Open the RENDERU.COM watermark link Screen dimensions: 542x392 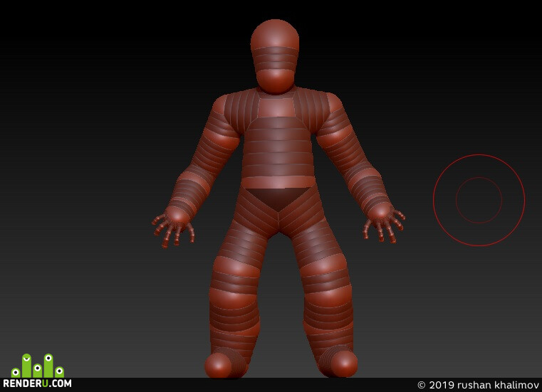pyautogui.click(x=37, y=383)
